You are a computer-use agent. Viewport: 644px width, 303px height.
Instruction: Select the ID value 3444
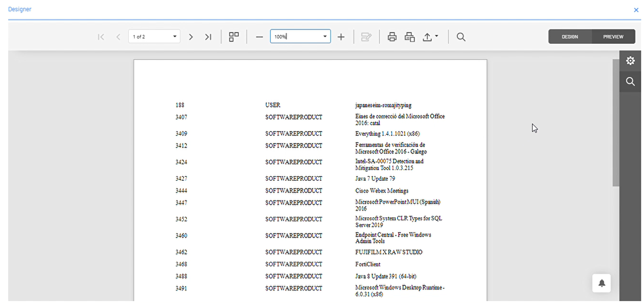[181, 191]
